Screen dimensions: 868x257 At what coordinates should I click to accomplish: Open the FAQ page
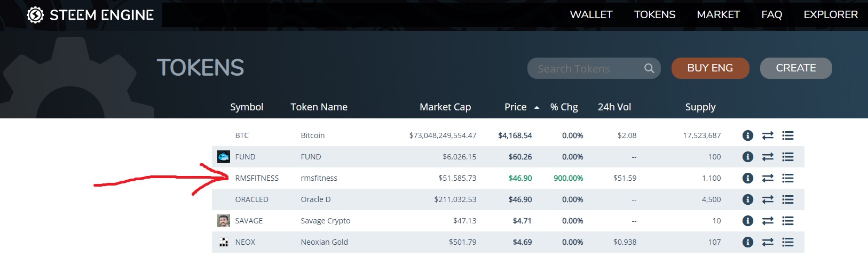tap(771, 15)
